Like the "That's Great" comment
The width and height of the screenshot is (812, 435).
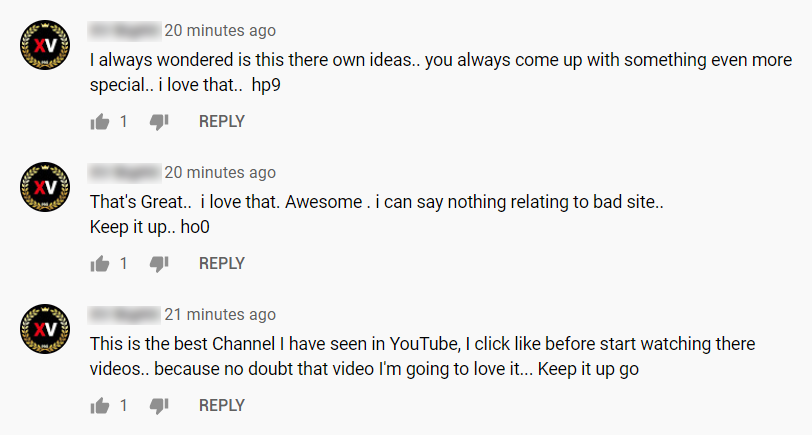point(100,264)
